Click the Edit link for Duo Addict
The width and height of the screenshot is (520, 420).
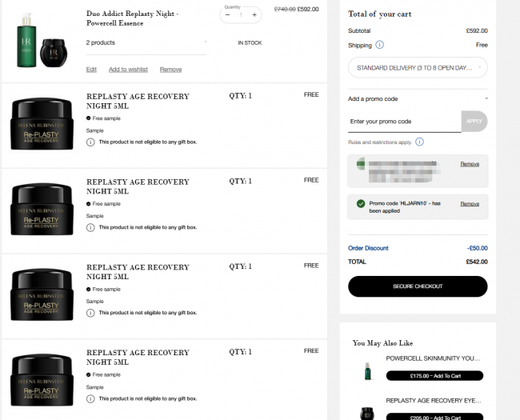click(x=91, y=70)
